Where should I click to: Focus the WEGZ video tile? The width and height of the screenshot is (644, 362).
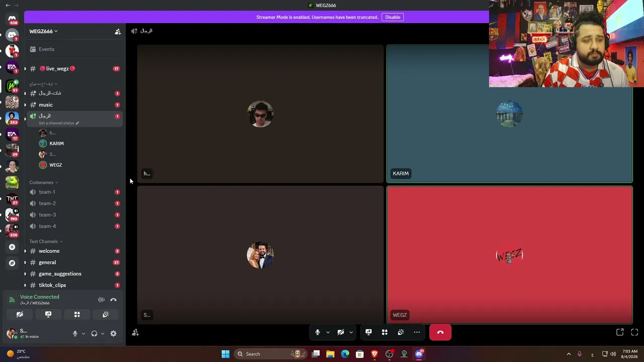tap(509, 255)
